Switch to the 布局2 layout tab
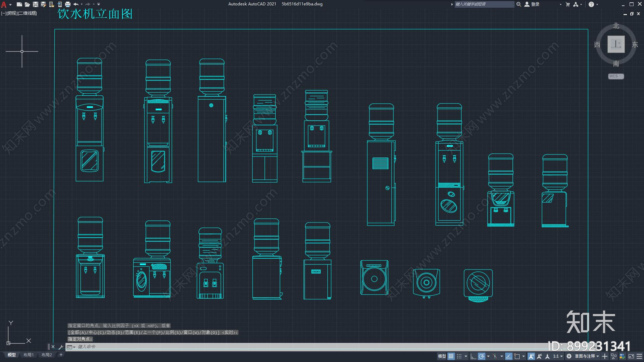Viewport: 644px width, 362px height. [47, 355]
